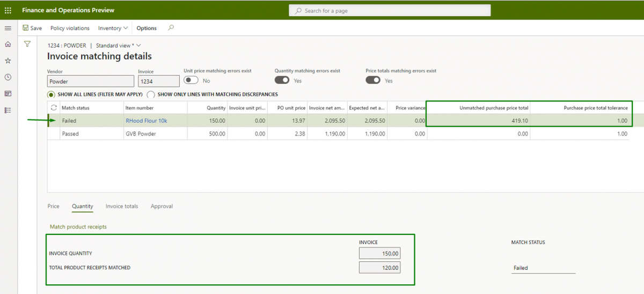Open the Inventory dropdown menu
Viewport: 644px width, 294px height.
point(113,28)
